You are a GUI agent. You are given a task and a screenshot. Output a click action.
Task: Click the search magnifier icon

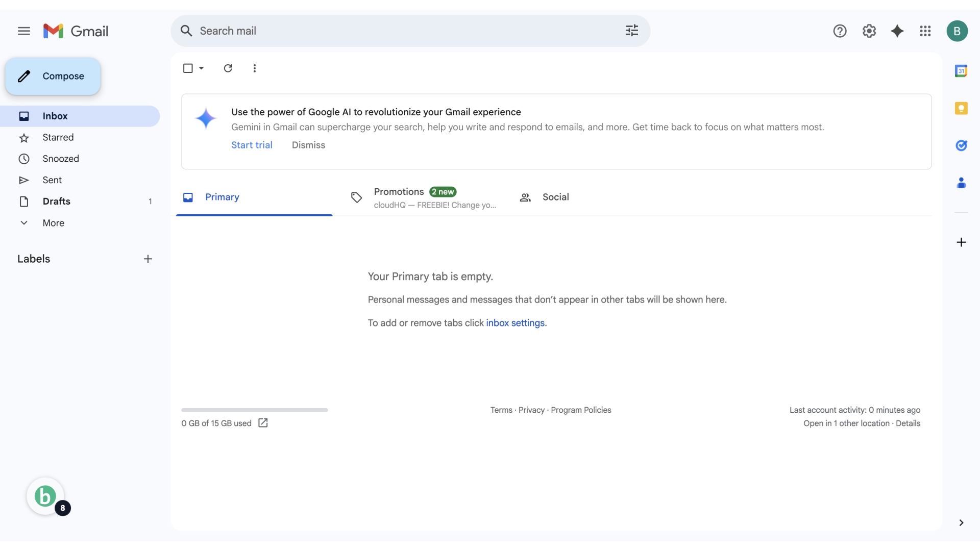[x=186, y=31]
